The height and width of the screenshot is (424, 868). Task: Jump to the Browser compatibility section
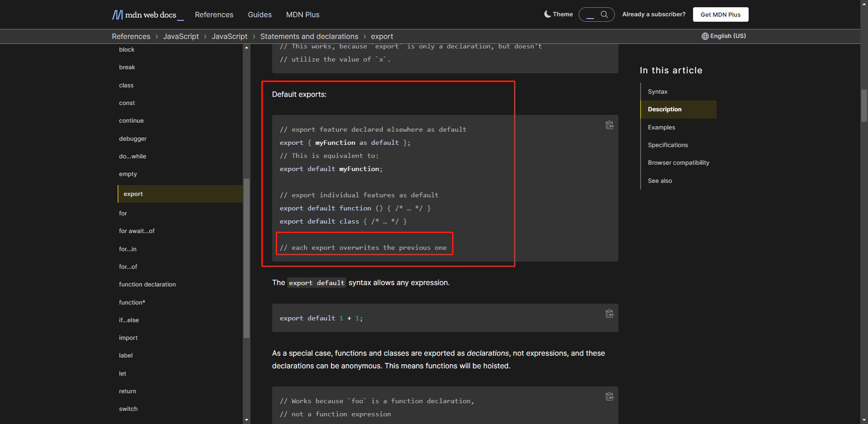(x=679, y=162)
